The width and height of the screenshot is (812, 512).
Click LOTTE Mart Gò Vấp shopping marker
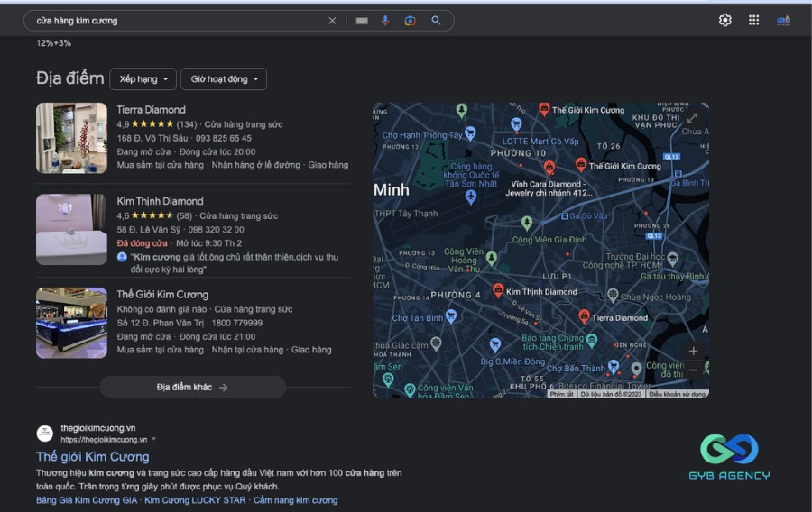tap(516, 124)
